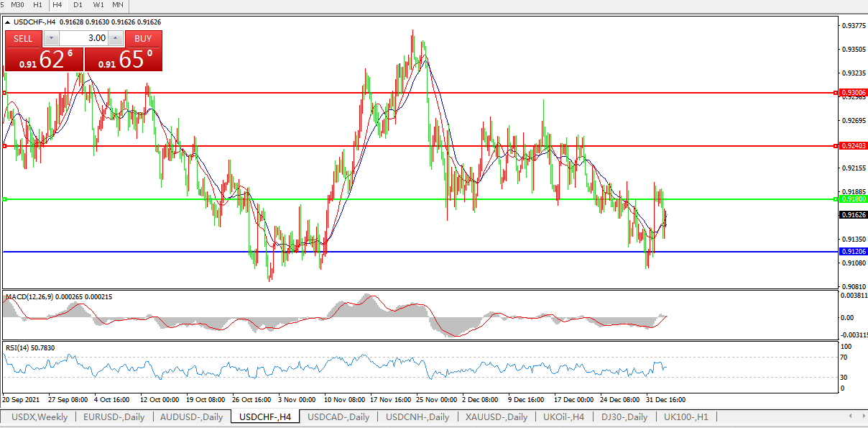This screenshot has height=428, width=868.
Task: Decrease trade volume with down arrow
Action: pyautogui.click(x=52, y=38)
